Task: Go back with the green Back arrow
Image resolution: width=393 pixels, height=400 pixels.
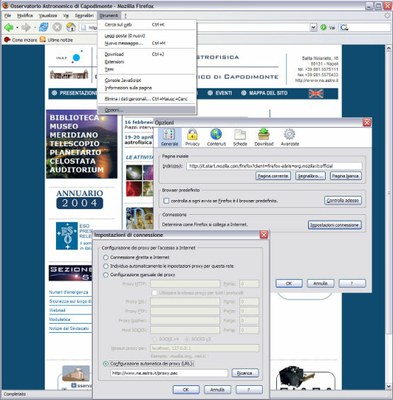Action: (8, 27)
